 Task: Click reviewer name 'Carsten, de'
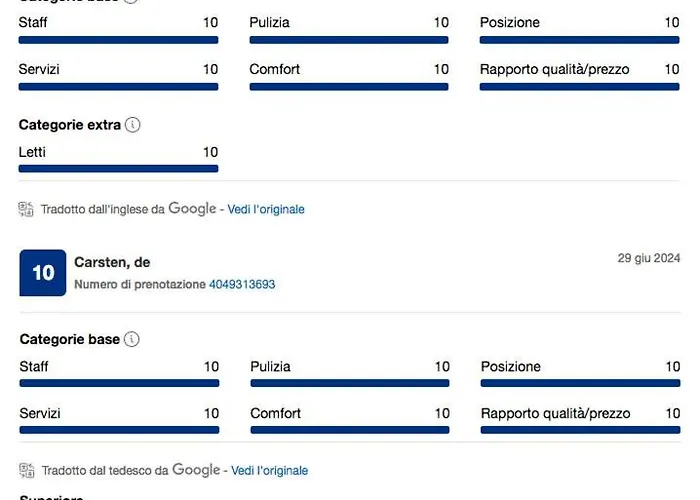(x=112, y=262)
